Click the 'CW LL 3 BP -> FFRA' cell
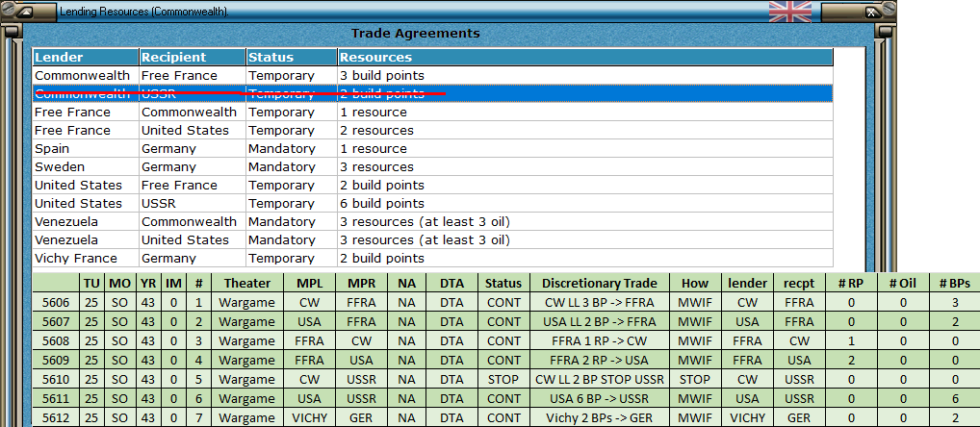This screenshot has width=980, height=427. pyautogui.click(x=600, y=303)
